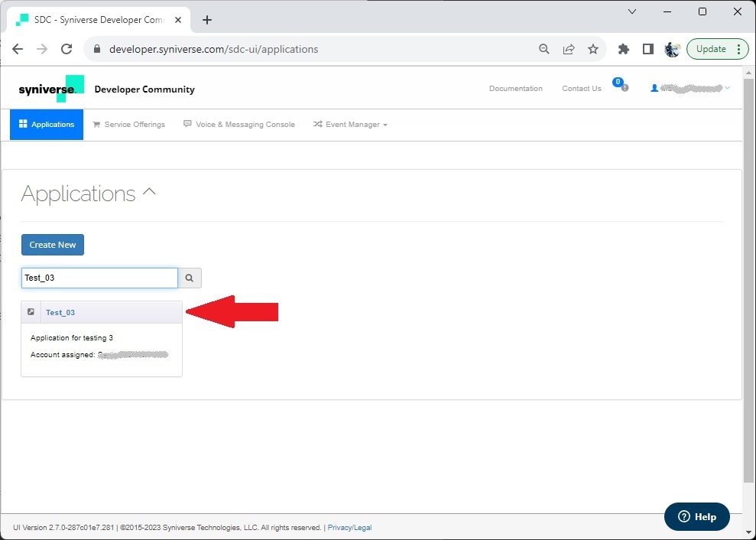Screen dimensions: 756x540
Task: Open the Documentation link
Action: pyautogui.click(x=515, y=88)
